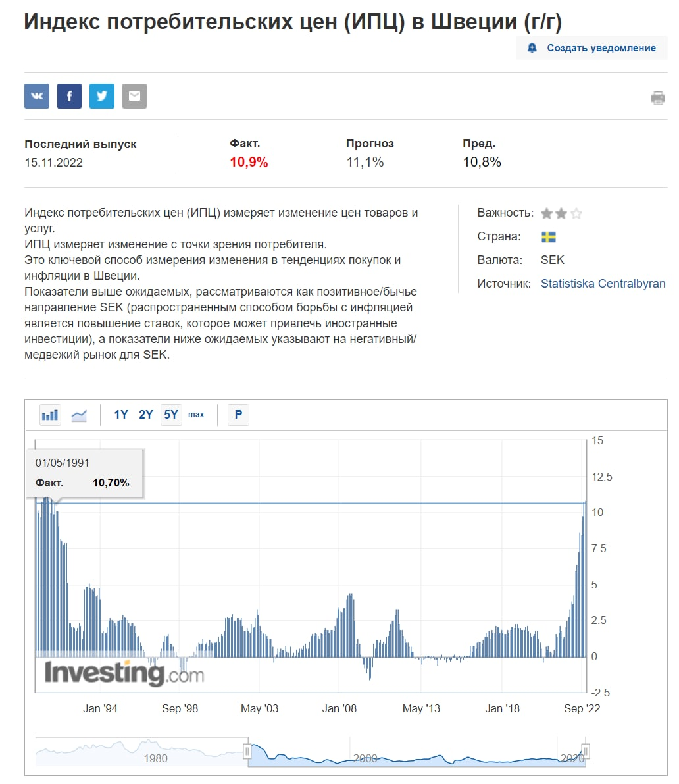Screen dimensions: 679x784
Task: Click the Sweden flag icon
Action: pyautogui.click(x=548, y=237)
